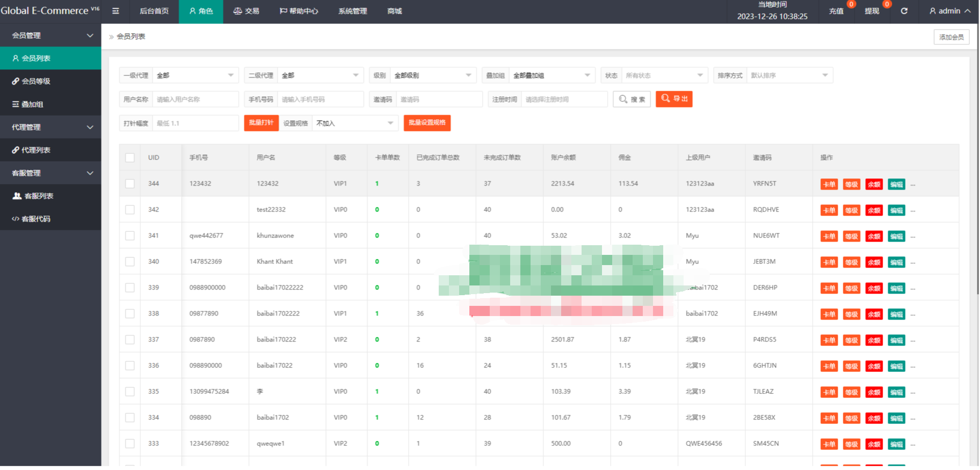
Task: Switch to the 交易 top menu tab
Action: click(246, 11)
